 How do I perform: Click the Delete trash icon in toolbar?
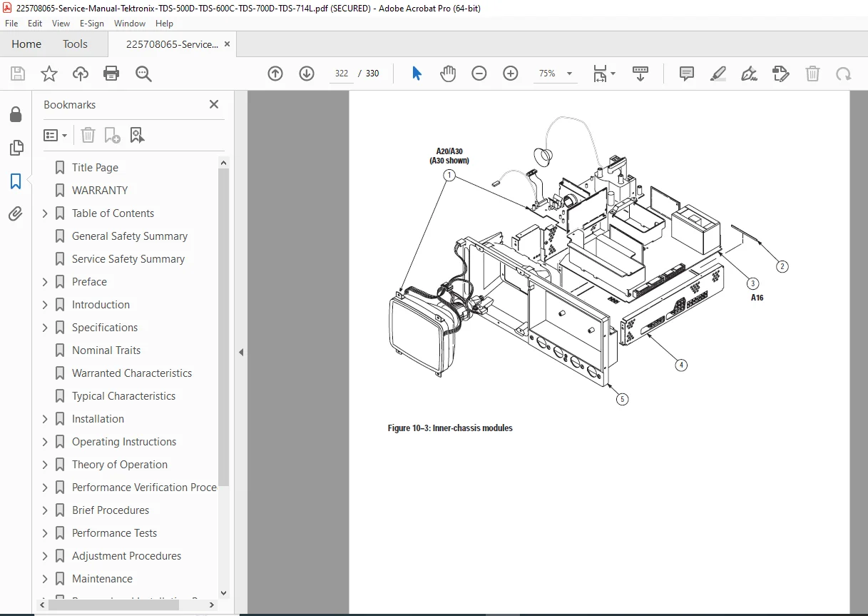(x=812, y=74)
